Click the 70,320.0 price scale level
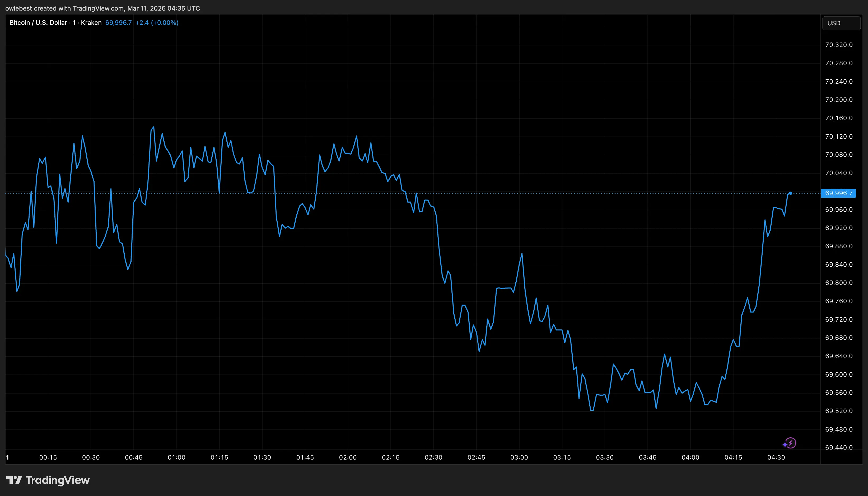This screenshot has height=496, width=868. click(838, 45)
